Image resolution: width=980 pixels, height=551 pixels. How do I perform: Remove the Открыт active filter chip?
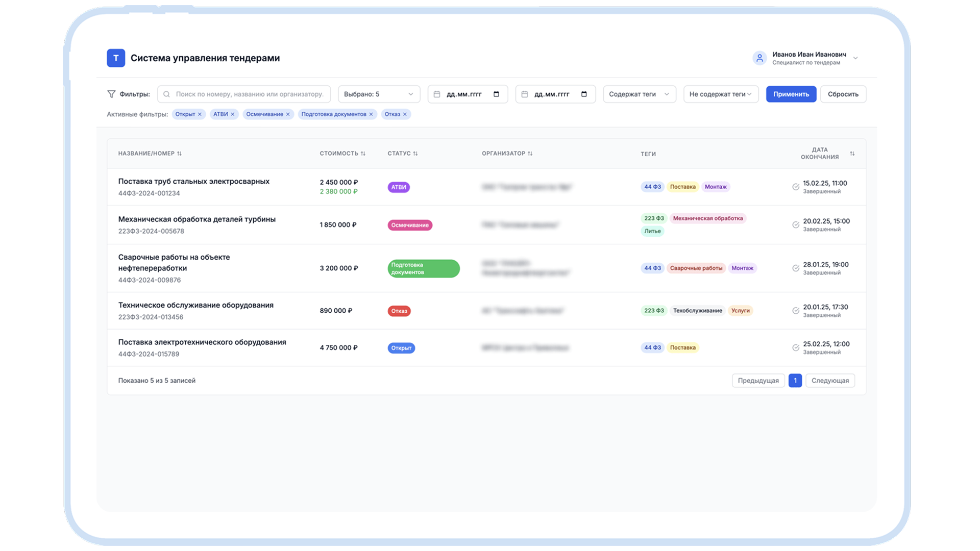click(200, 114)
